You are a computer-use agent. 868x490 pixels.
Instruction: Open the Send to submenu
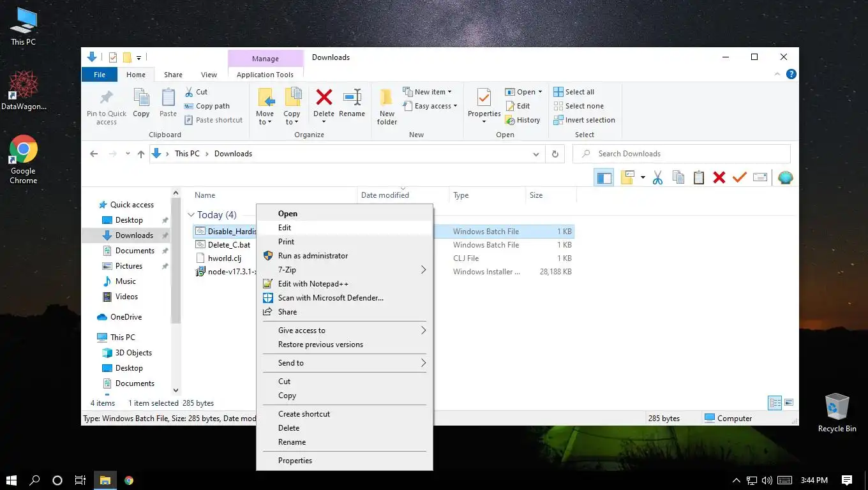345,363
